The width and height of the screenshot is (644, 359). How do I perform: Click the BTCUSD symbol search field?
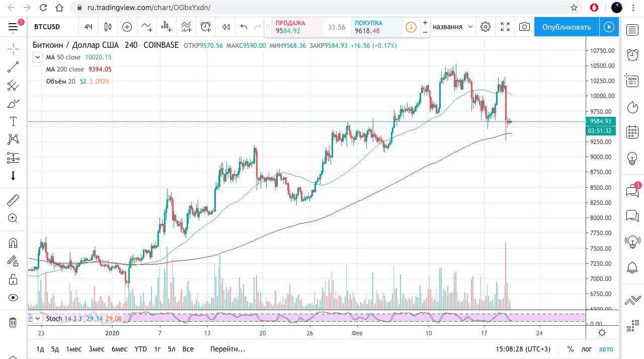click(47, 27)
